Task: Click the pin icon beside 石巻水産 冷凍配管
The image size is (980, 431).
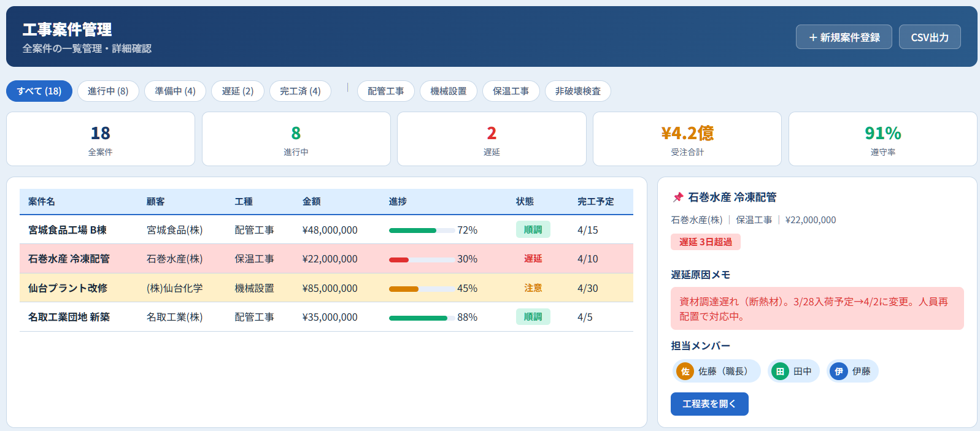Action: coord(677,197)
